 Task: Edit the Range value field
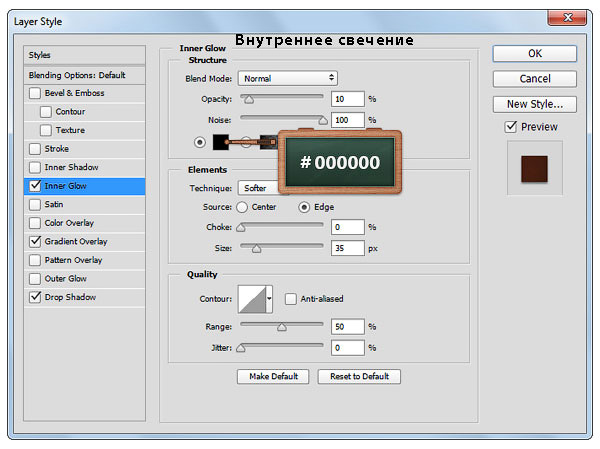[347, 327]
